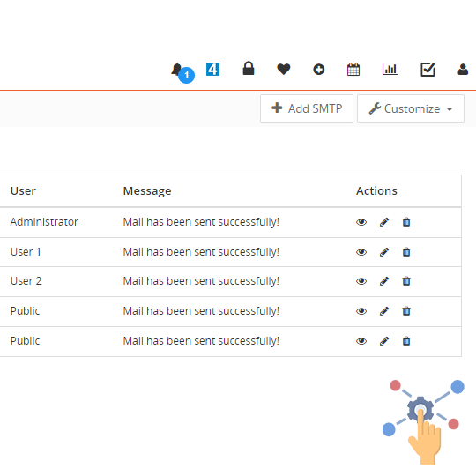Image resolution: width=476 pixels, height=476 pixels.
Task: Open favorites heart icon
Action: (284, 70)
